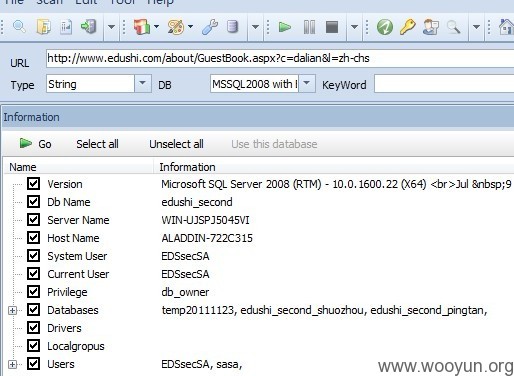The height and width of the screenshot is (376, 514).
Task: Uncheck the Current User checkbox
Action: point(33,274)
